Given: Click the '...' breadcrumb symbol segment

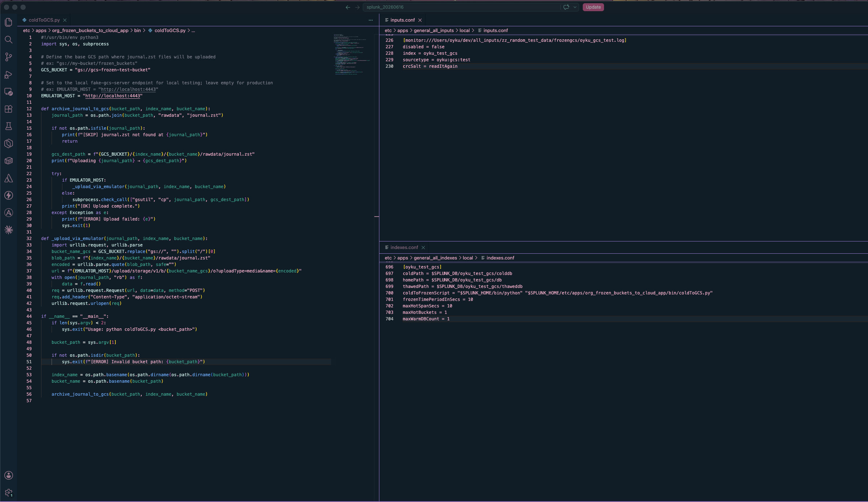Looking at the screenshot, I should click(x=193, y=31).
